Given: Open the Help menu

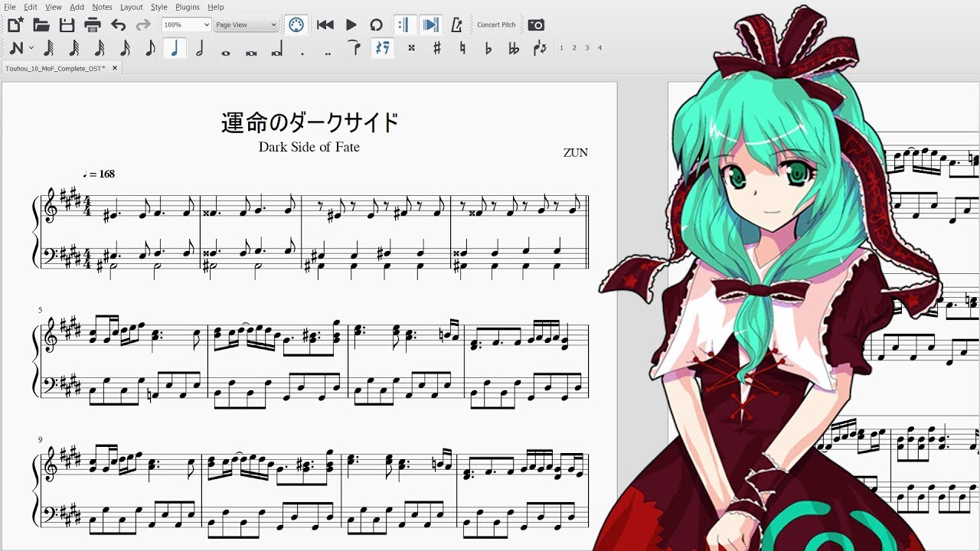Looking at the screenshot, I should pyautogui.click(x=216, y=7).
